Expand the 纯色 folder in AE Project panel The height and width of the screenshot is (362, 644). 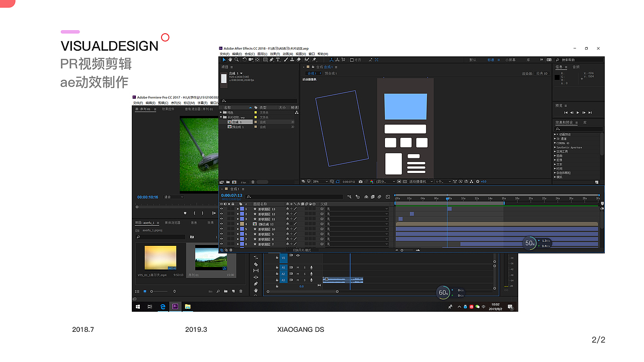221,113
